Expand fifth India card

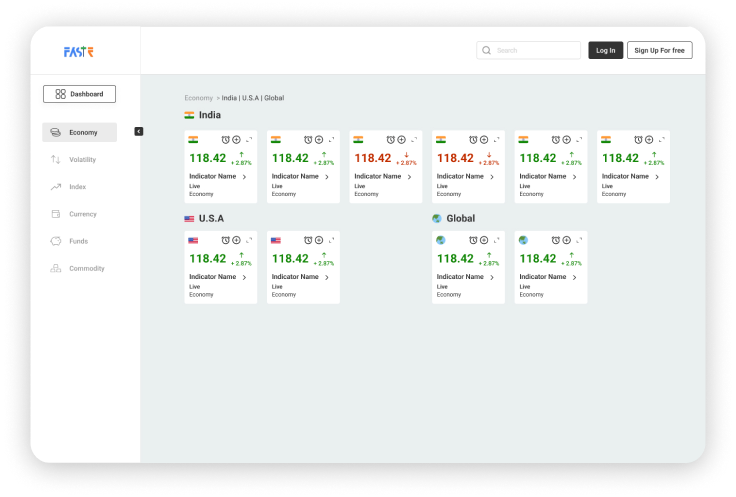click(580, 140)
